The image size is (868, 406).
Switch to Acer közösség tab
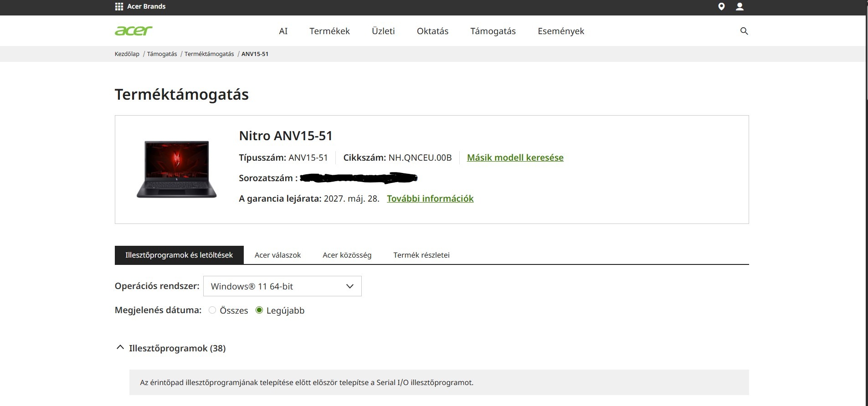[347, 255]
